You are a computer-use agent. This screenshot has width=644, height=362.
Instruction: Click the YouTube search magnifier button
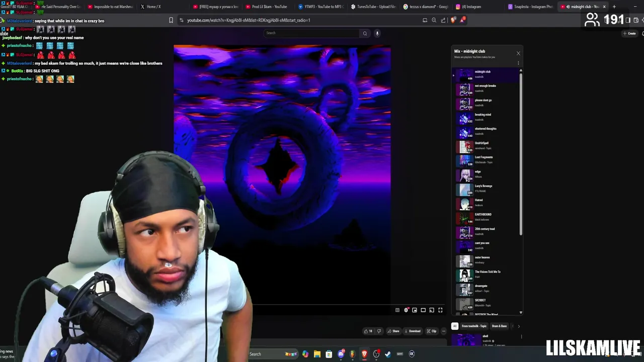(365, 33)
